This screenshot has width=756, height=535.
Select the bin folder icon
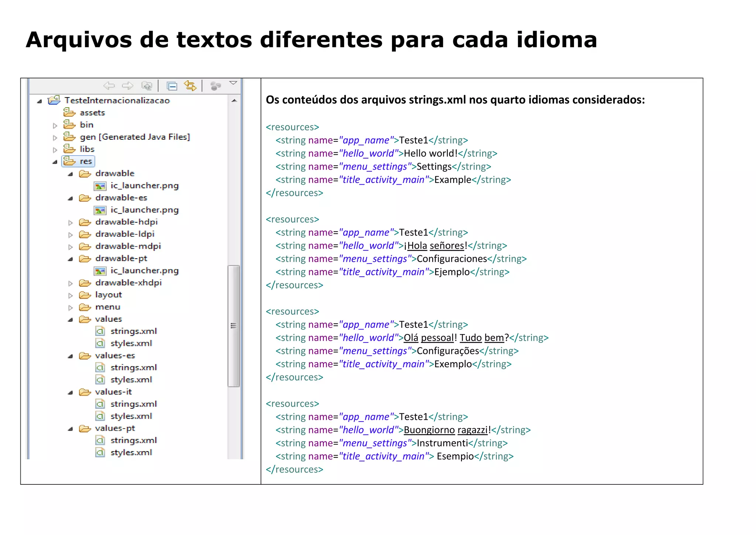coord(69,125)
